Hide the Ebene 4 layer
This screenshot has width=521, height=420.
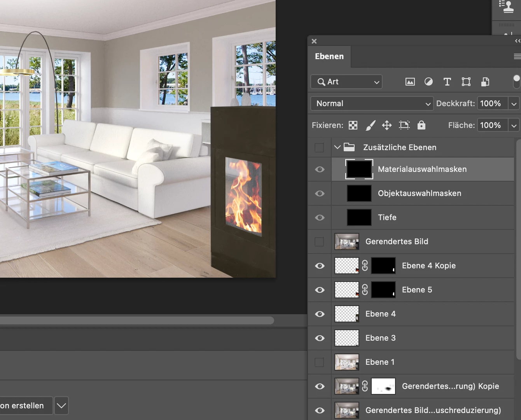click(320, 314)
